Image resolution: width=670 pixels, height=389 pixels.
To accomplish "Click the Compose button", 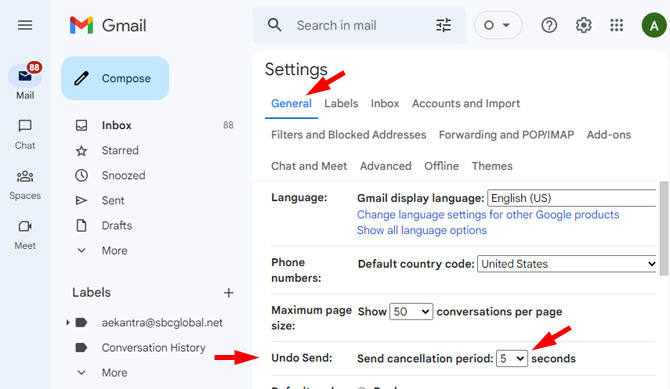I will (x=115, y=78).
